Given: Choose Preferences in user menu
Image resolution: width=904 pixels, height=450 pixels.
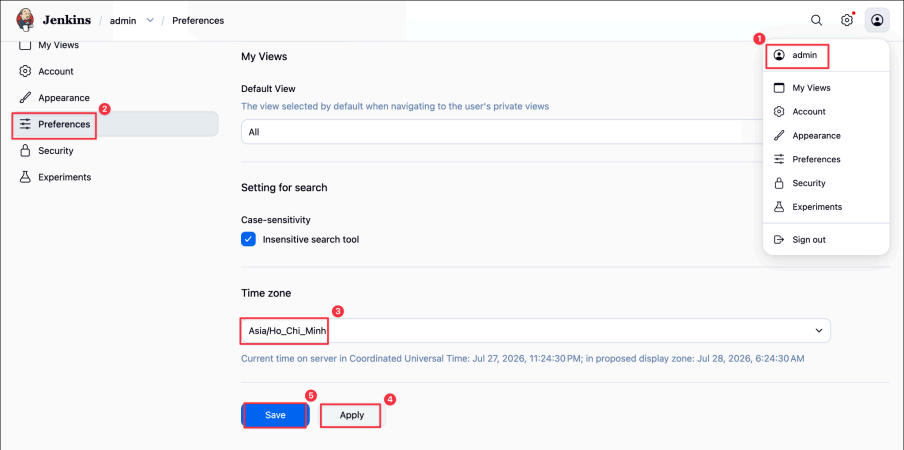Looking at the screenshot, I should pyautogui.click(x=826, y=159).
